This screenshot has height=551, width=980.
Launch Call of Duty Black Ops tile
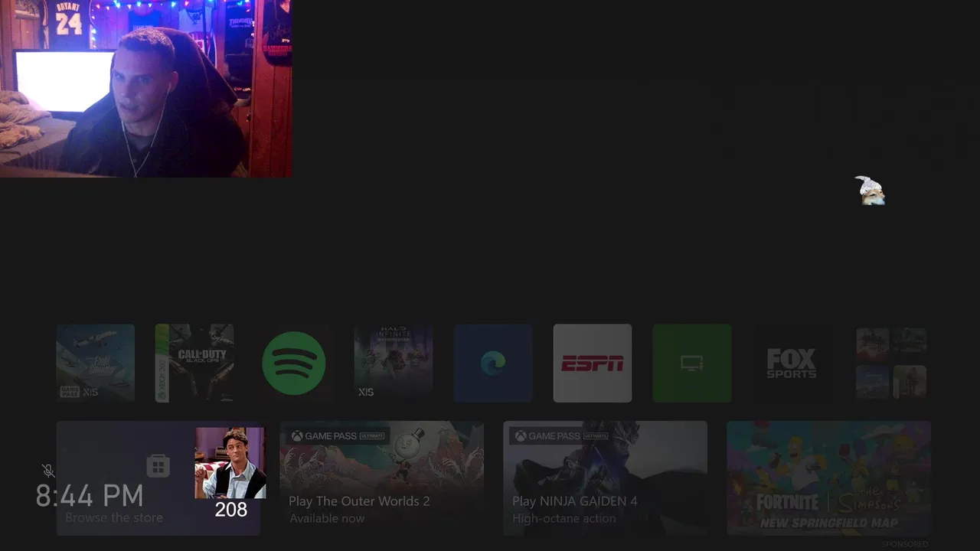pos(194,363)
